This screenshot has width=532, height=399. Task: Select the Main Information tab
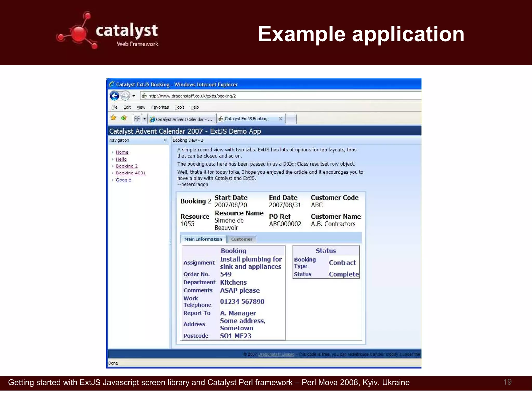[x=203, y=239]
